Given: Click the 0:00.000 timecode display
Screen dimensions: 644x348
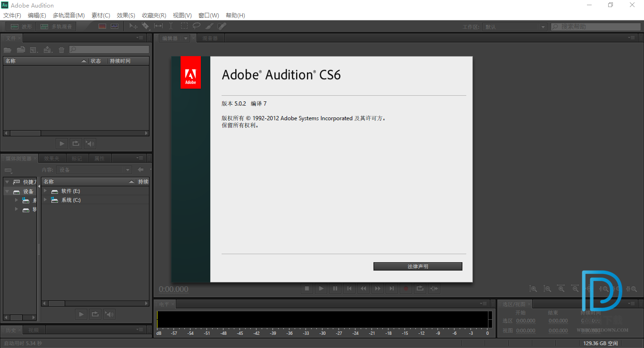Looking at the screenshot, I should click(x=173, y=290).
